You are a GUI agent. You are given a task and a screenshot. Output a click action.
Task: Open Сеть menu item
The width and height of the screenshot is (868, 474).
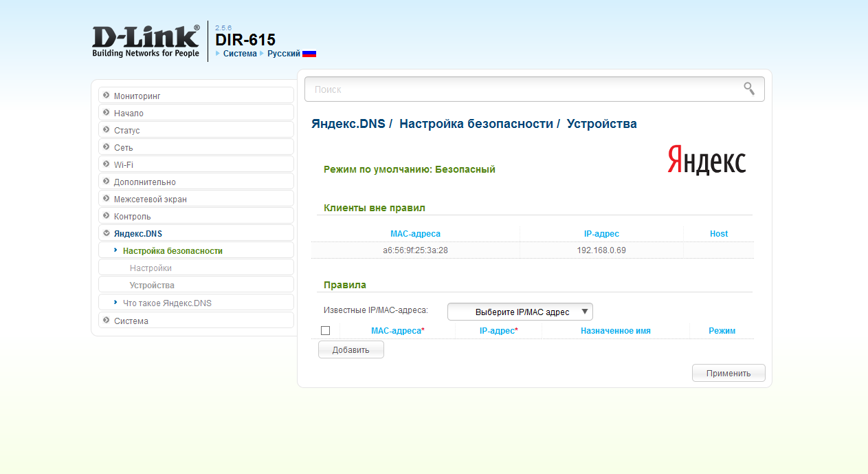(197, 147)
